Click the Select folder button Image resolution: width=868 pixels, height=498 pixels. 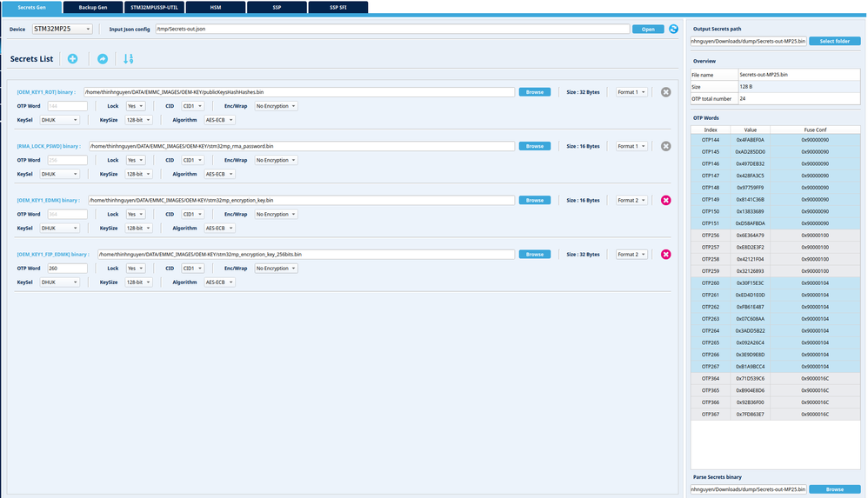pos(834,42)
